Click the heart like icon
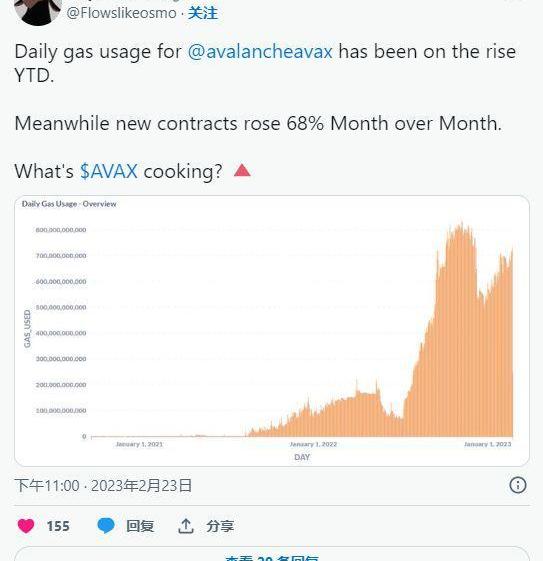This screenshot has height=561, width=543. [x=26, y=526]
